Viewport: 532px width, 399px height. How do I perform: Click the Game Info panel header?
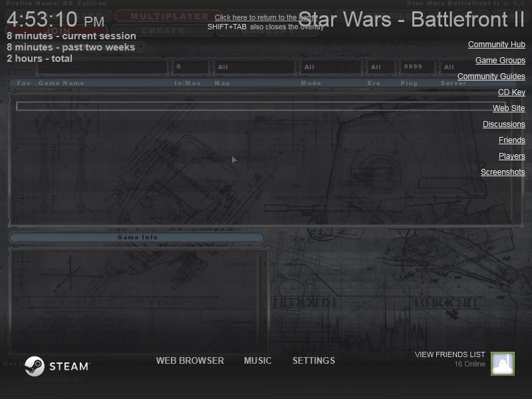[x=136, y=237]
